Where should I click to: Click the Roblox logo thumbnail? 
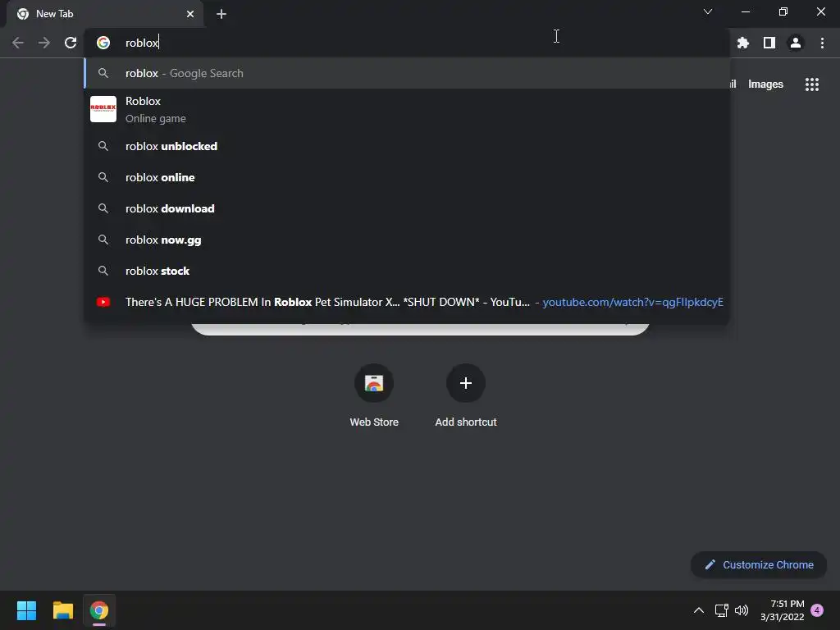(x=103, y=109)
